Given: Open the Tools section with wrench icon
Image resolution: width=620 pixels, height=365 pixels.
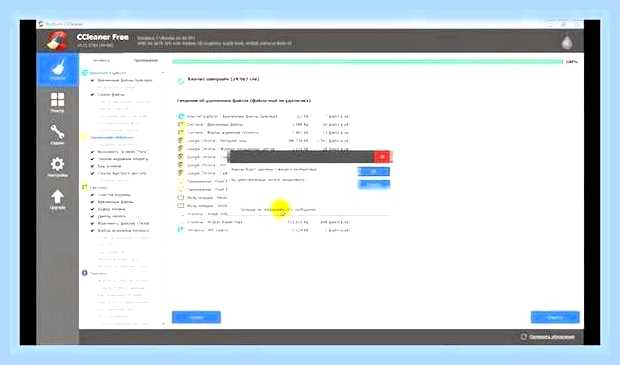Looking at the screenshot, I should tap(58, 134).
